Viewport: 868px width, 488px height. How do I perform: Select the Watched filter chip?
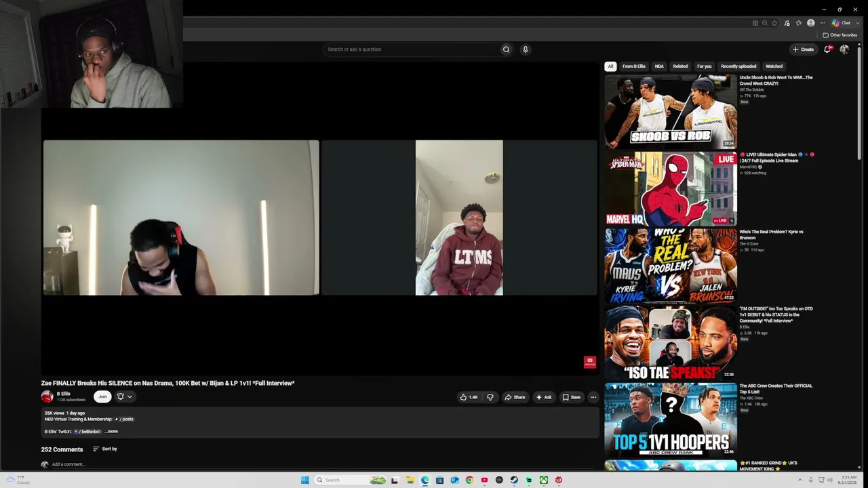pos(774,66)
